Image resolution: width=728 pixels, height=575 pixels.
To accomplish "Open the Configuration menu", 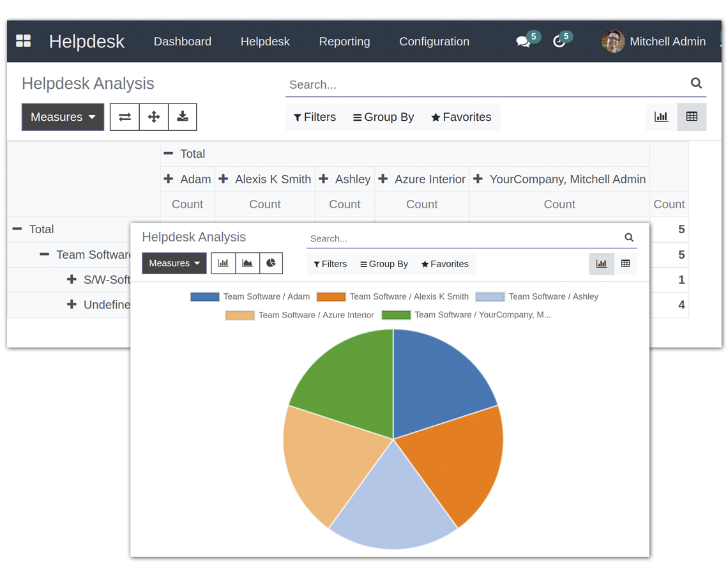I will (x=434, y=42).
